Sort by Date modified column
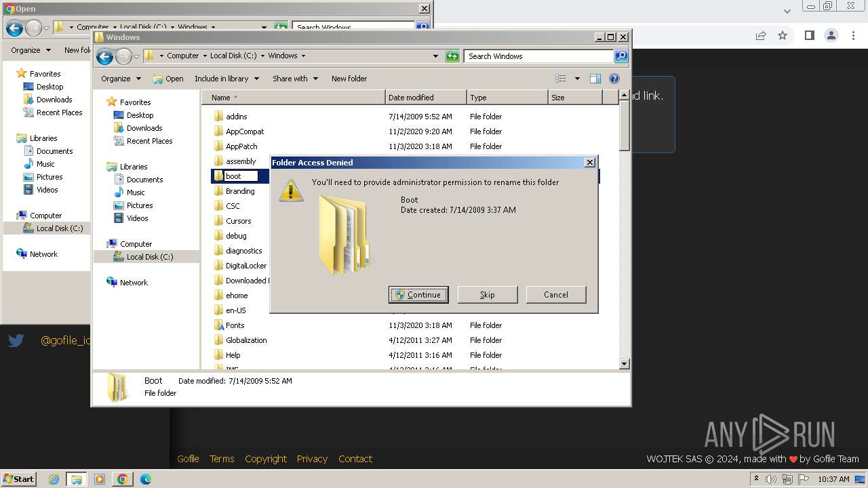 (426, 98)
